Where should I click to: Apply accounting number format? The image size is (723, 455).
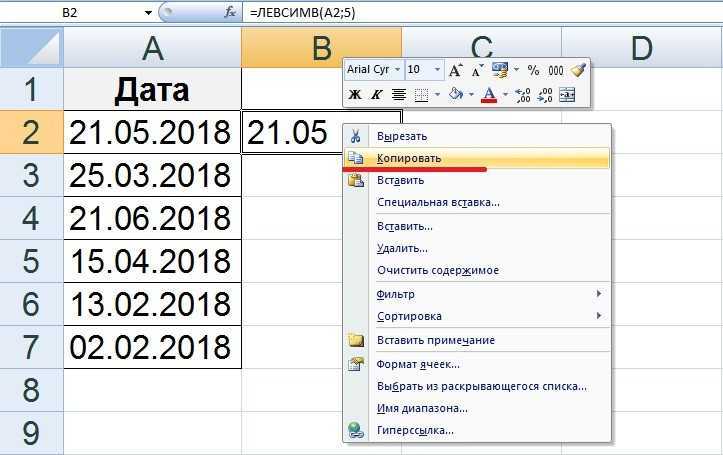[500, 70]
